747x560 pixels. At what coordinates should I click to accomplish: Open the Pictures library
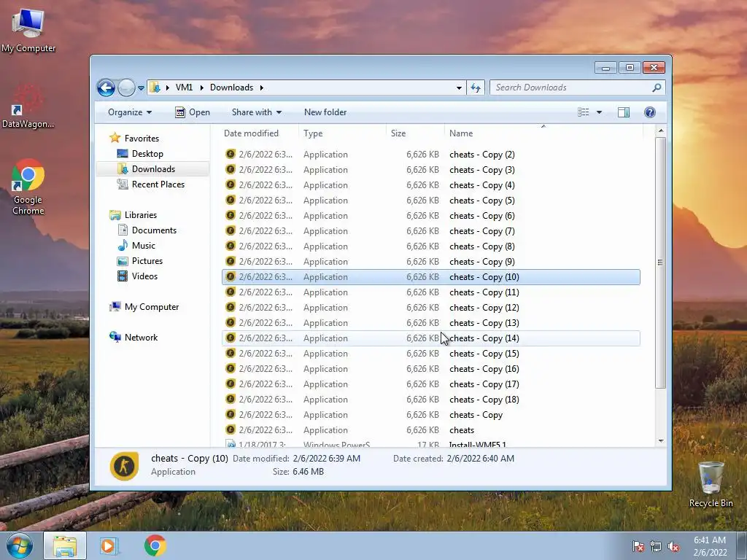point(147,261)
